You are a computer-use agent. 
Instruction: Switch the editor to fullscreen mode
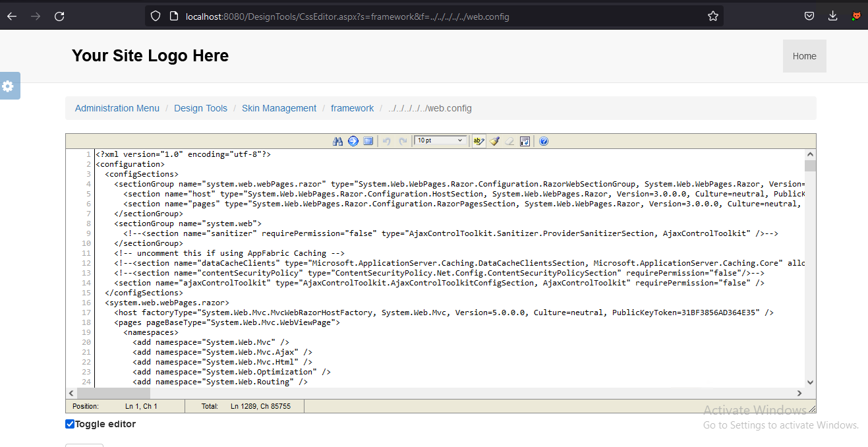coord(368,141)
